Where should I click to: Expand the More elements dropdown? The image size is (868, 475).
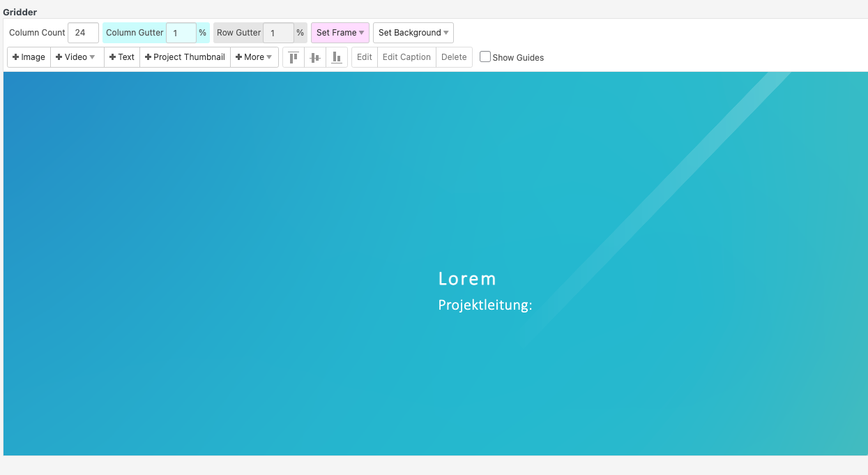254,57
